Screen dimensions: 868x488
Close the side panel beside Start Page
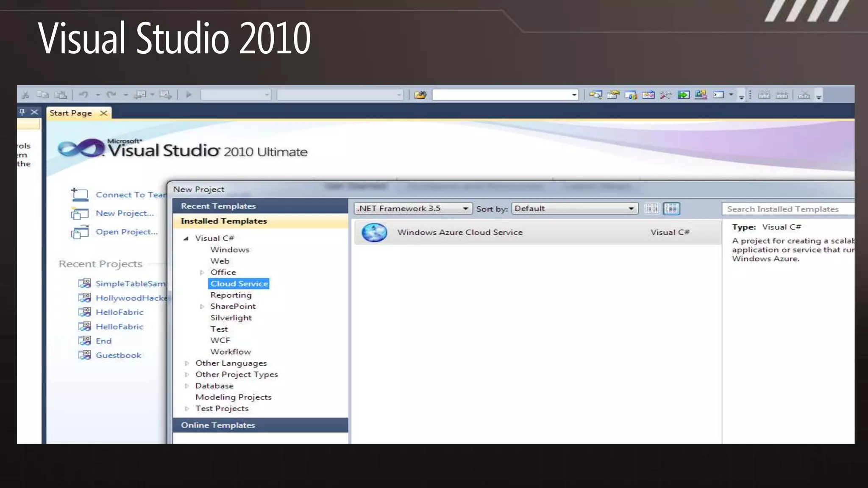(x=34, y=112)
